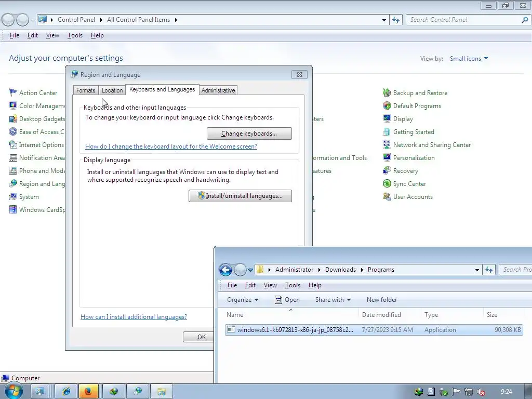Click network icon in system tray
The image size is (532, 399).
469,392
